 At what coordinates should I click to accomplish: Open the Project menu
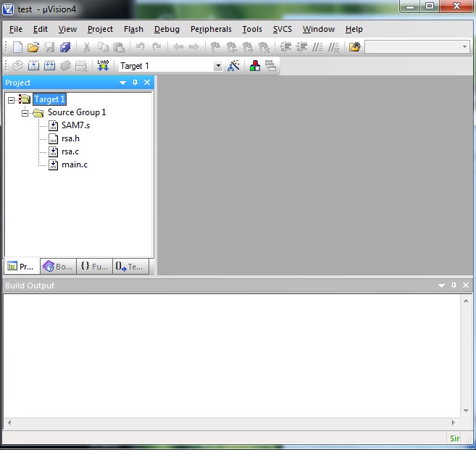pos(100,29)
